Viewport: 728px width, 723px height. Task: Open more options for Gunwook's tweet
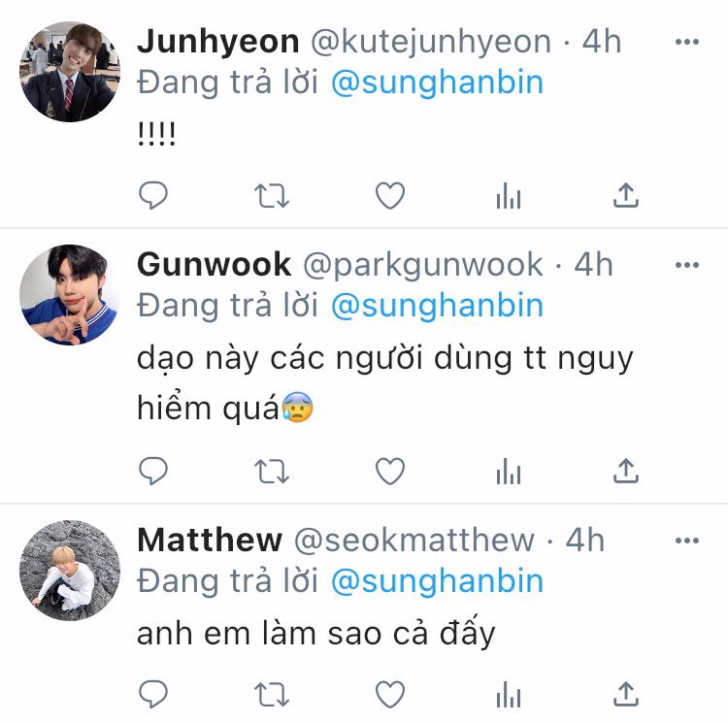[x=687, y=265]
